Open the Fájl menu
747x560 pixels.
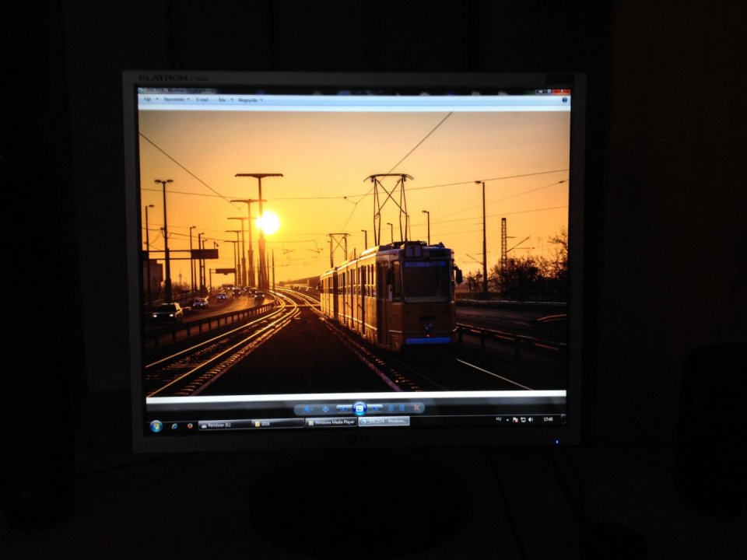tap(149, 100)
